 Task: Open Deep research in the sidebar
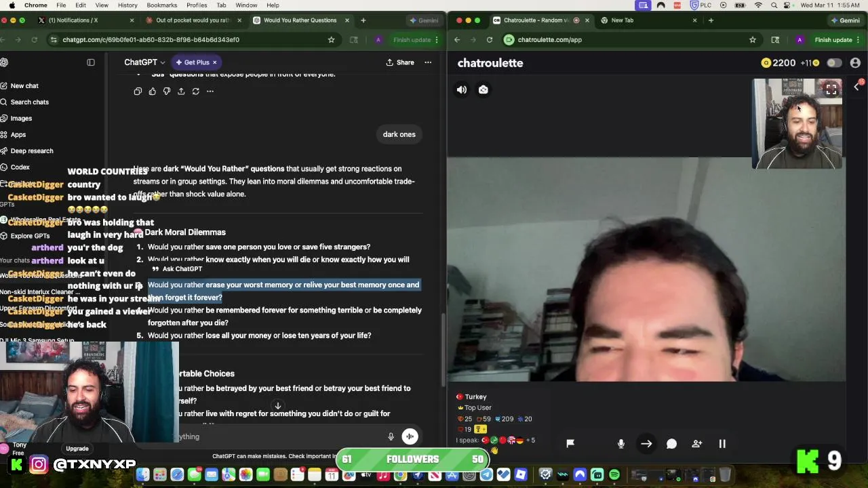32,151
